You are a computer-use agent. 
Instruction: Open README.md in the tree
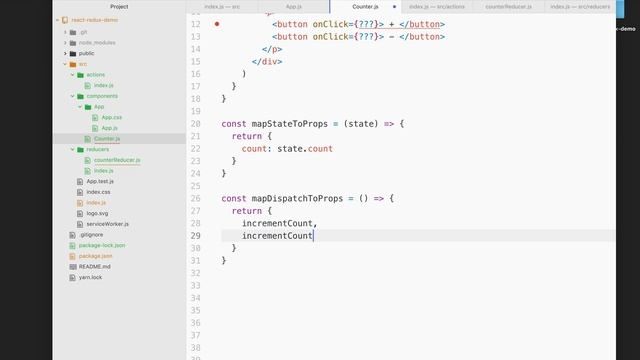[x=95, y=267]
